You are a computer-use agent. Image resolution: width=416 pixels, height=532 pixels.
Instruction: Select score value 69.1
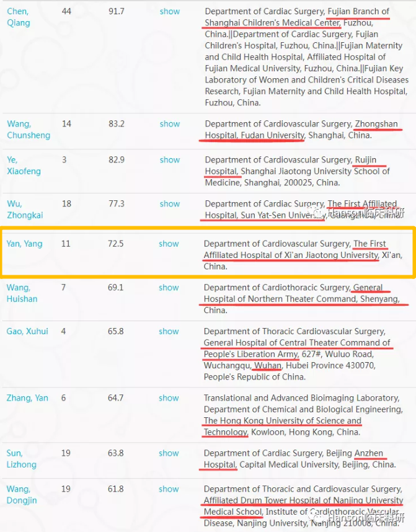pos(116,287)
